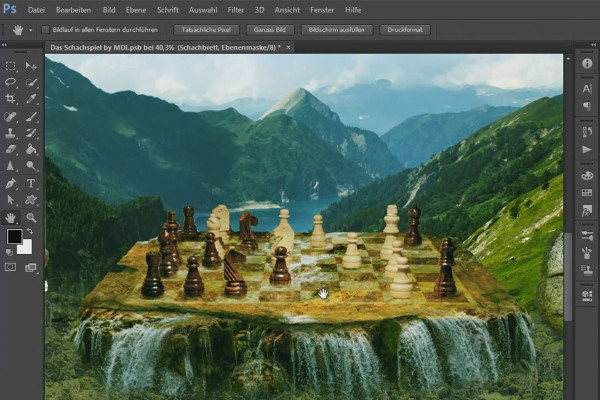Open the Hand tool preset dropdown arrow
The width and height of the screenshot is (600, 400).
click(31, 30)
